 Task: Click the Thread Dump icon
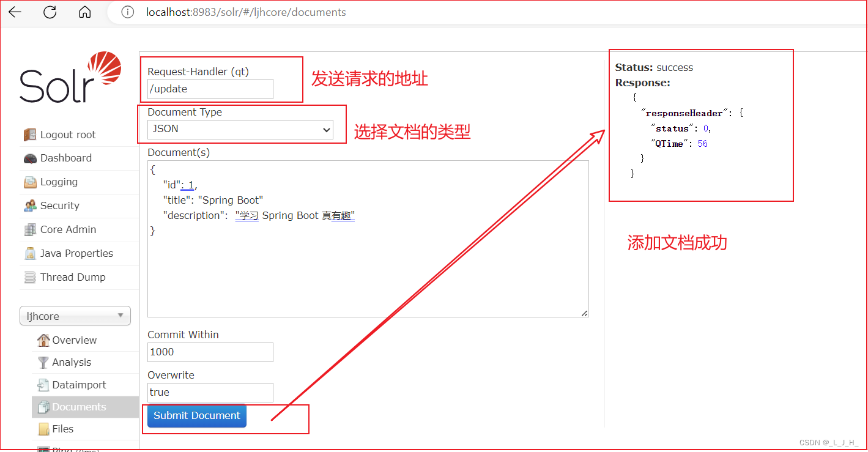coord(30,278)
